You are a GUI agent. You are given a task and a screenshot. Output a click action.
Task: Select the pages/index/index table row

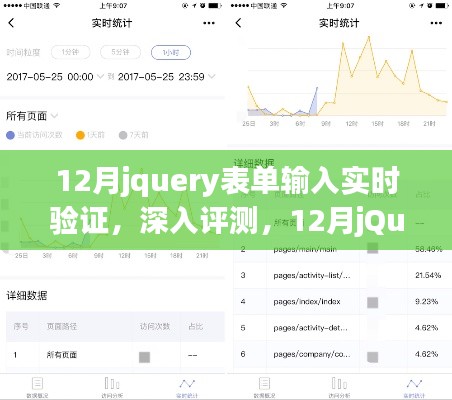342,302
